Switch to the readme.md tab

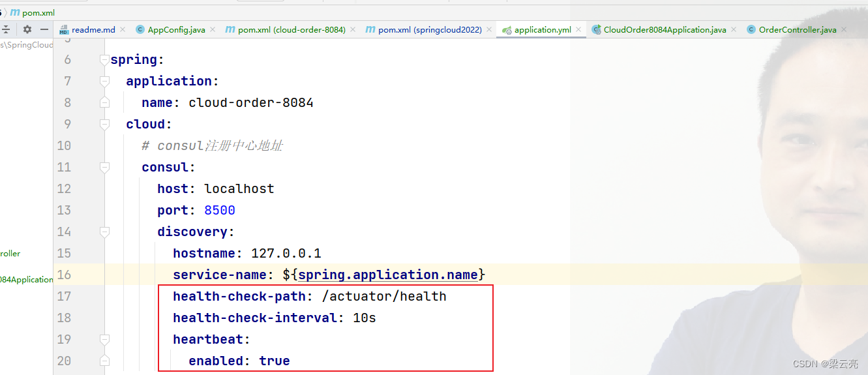(x=93, y=30)
